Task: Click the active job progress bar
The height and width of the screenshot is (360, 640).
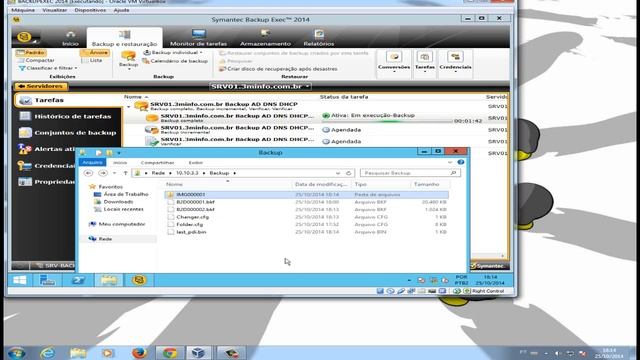Action: (387, 121)
